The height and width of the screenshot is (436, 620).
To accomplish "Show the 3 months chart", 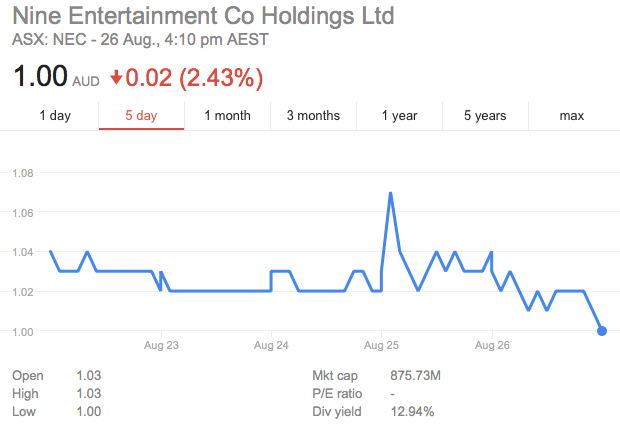I will pyautogui.click(x=313, y=115).
